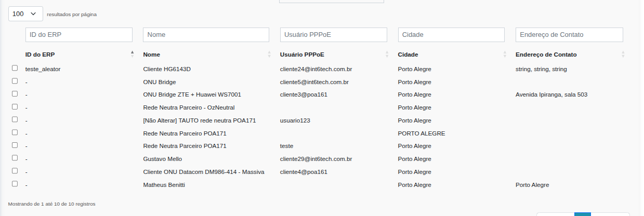Check the Matheus Benitti row checkbox
Image resolution: width=644 pixels, height=216 pixels.
point(15,184)
